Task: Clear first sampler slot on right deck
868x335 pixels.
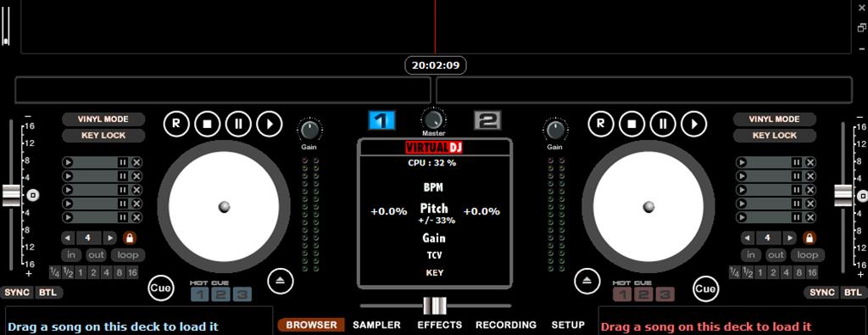Action: pyautogui.click(x=810, y=162)
